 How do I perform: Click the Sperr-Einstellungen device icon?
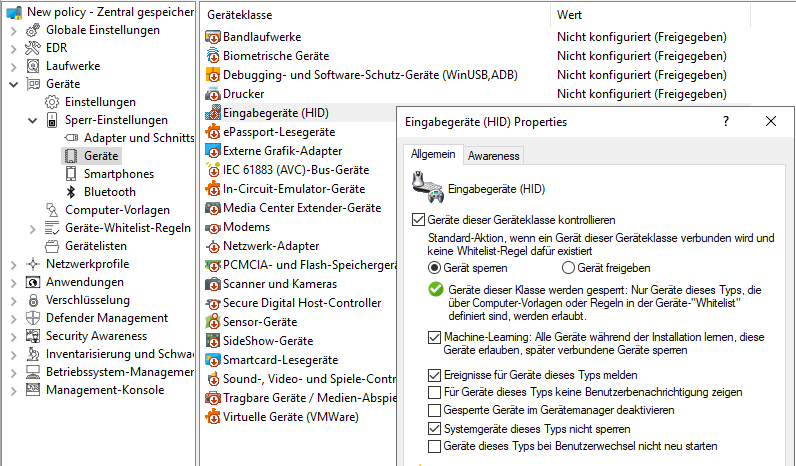(52, 120)
